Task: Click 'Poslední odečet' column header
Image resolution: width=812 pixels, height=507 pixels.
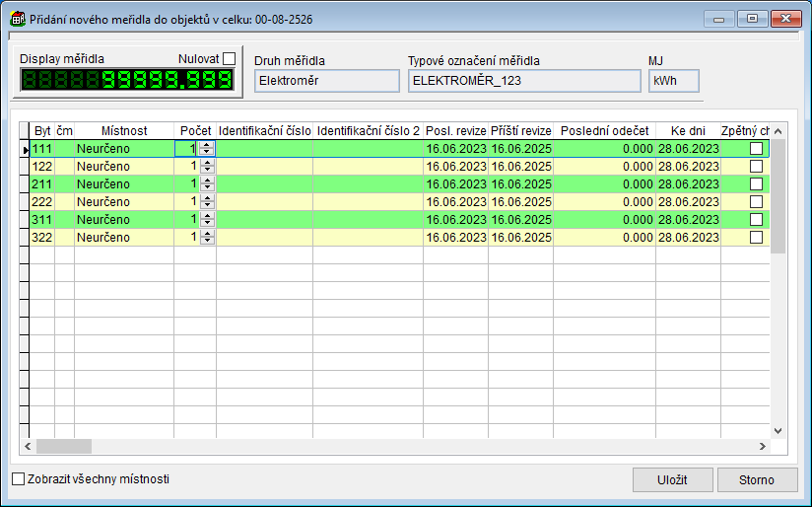Action: (x=604, y=130)
